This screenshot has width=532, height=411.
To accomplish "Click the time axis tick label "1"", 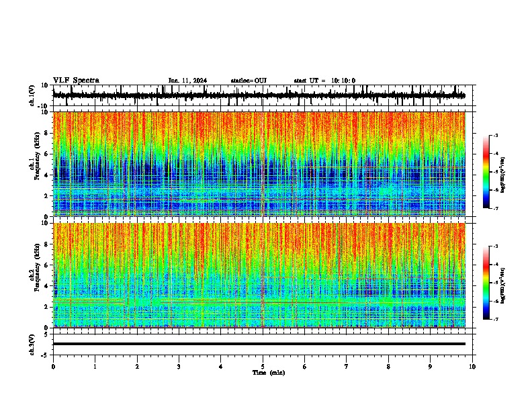I will pos(95,367).
